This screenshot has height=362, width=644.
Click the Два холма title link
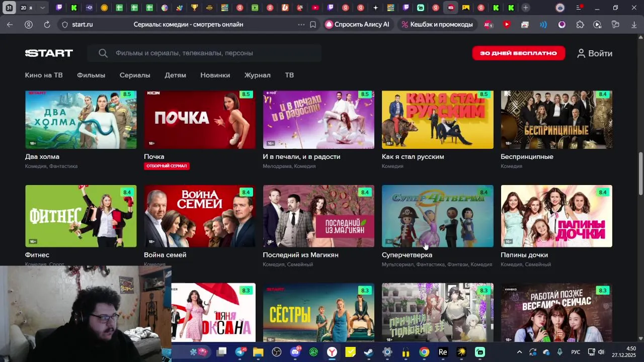tap(42, 157)
